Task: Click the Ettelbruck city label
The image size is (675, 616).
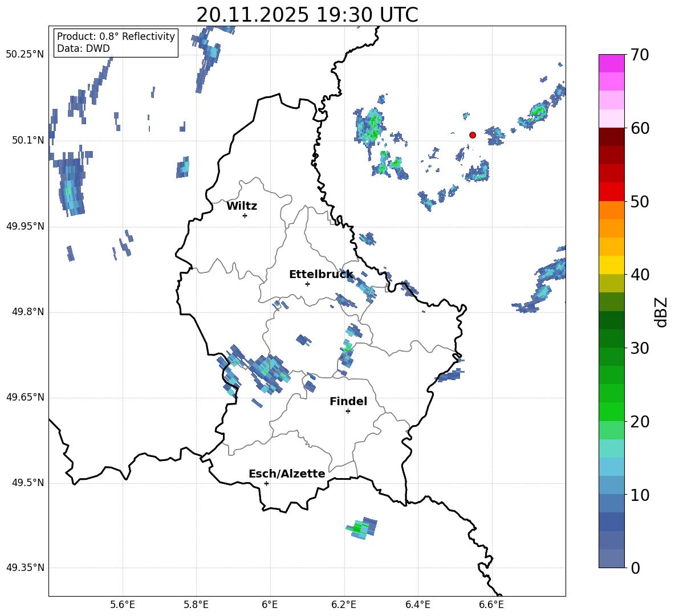Action: tap(321, 275)
